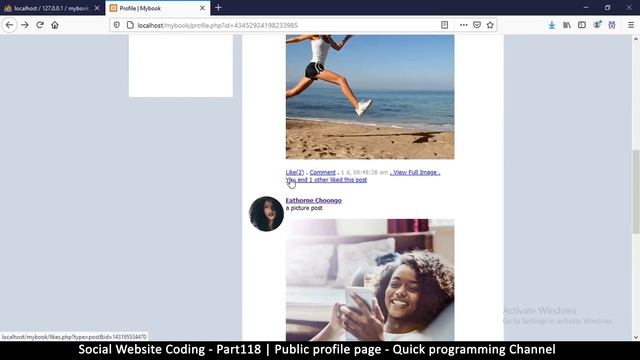Click the 'a picture post' caption text
The width and height of the screenshot is (640, 360).
pos(304,208)
